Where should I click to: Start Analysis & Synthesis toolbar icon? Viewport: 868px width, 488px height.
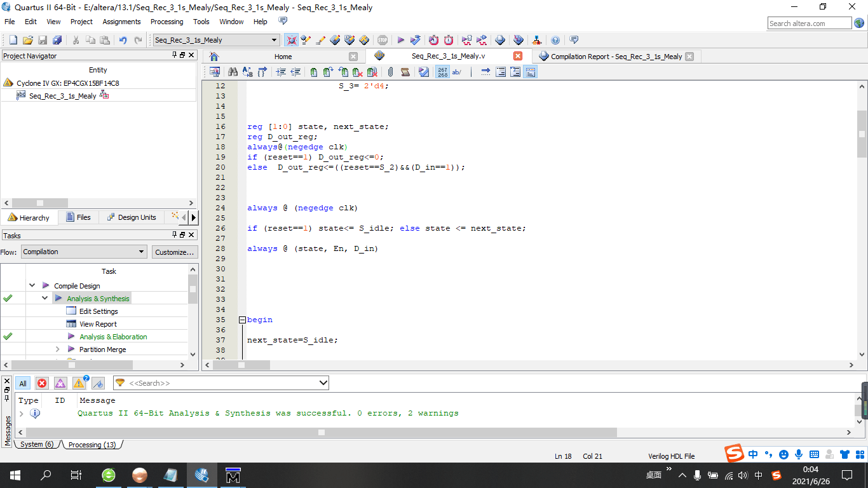pos(416,40)
